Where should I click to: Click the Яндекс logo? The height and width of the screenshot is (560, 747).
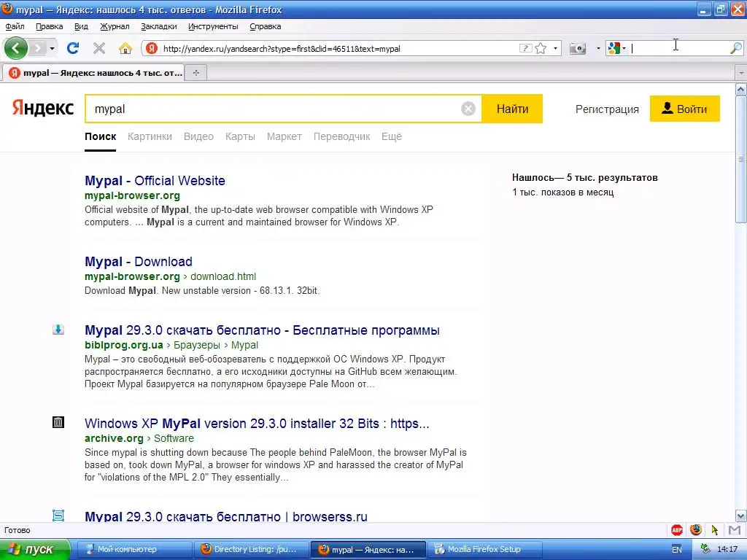pos(43,108)
